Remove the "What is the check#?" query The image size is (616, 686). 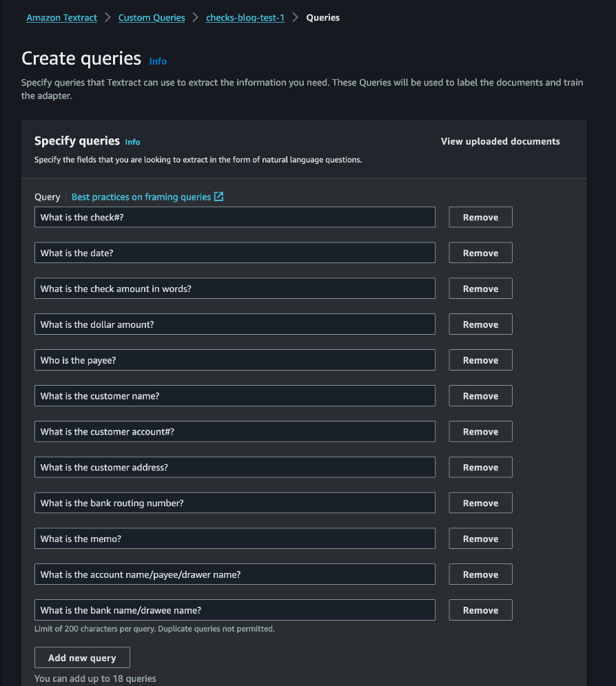(x=480, y=217)
